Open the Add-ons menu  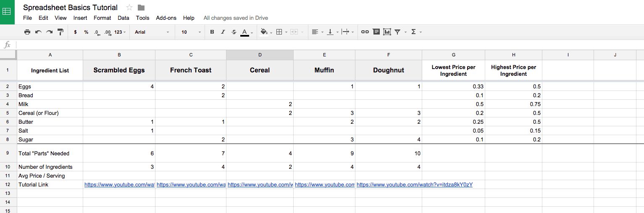click(166, 18)
